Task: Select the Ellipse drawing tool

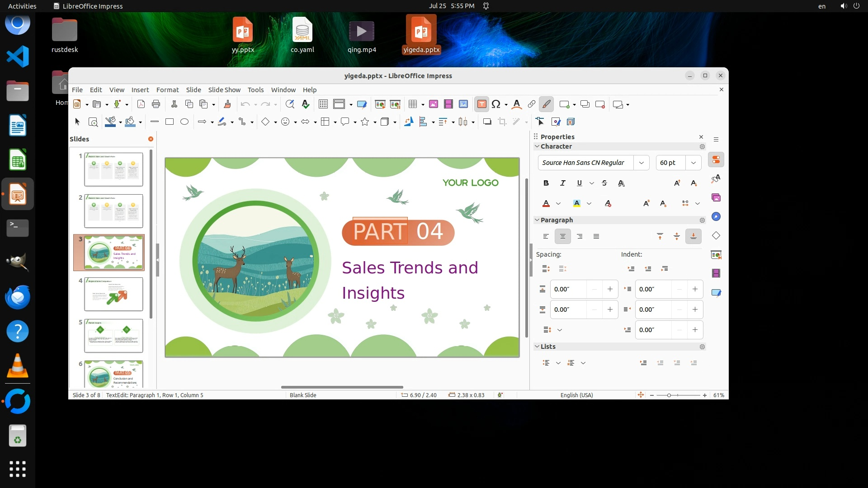Action: (184, 122)
